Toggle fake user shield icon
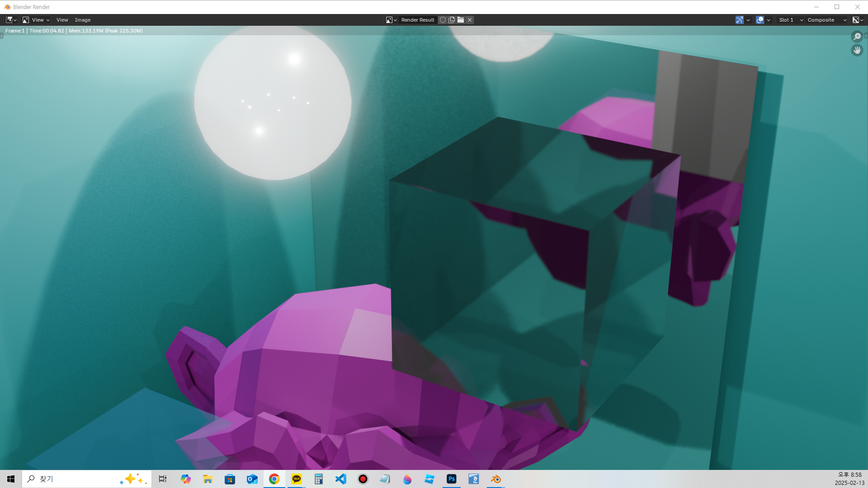Viewport: 868px width, 488px height. pyautogui.click(x=443, y=20)
